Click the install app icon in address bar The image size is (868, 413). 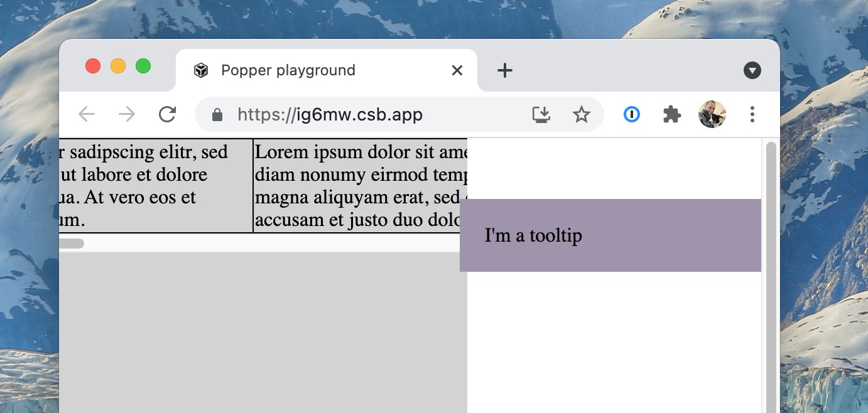point(541,114)
